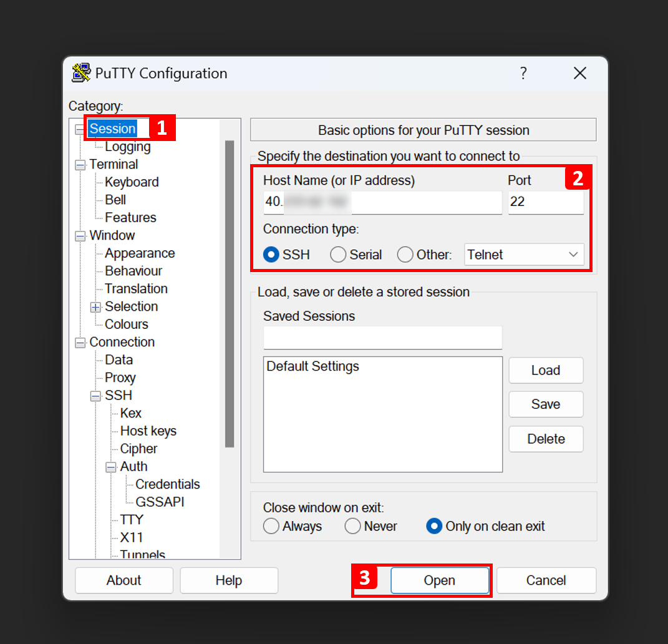The width and height of the screenshot is (668, 644).
Task: Open the Selection settings category
Action: click(x=131, y=306)
